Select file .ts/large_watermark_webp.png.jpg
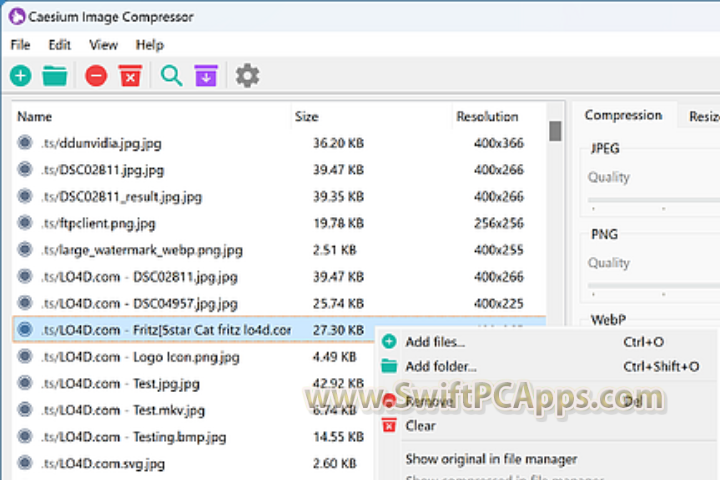This screenshot has width=720, height=480. point(142,249)
